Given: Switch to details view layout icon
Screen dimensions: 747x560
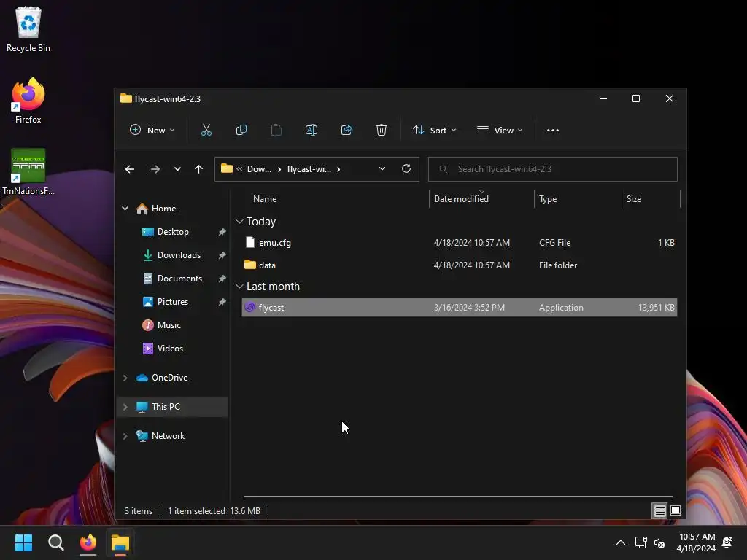Looking at the screenshot, I should (659, 510).
